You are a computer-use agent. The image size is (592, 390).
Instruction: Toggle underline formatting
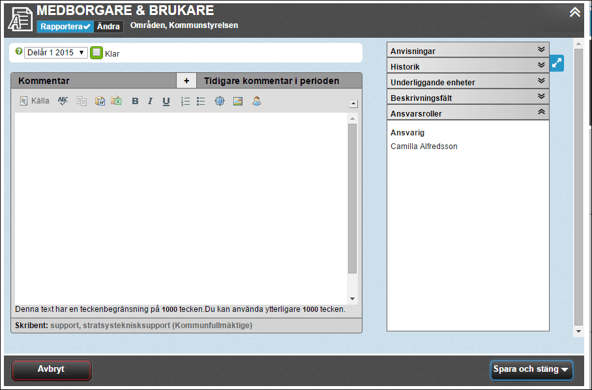166,101
